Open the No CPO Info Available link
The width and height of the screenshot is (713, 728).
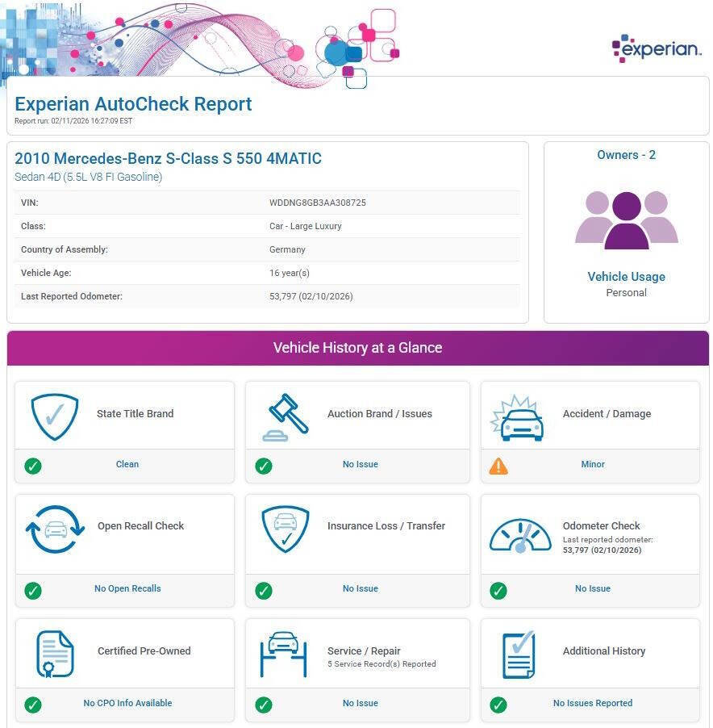(x=127, y=703)
